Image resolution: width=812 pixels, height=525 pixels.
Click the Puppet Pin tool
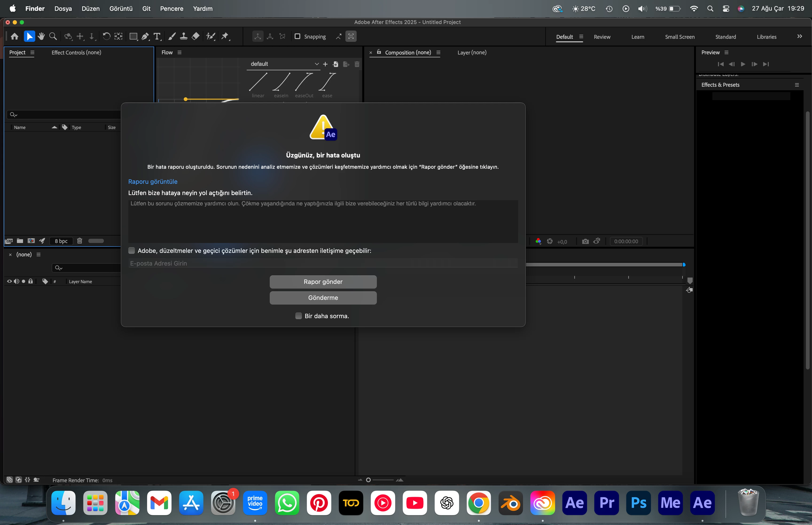225,36
